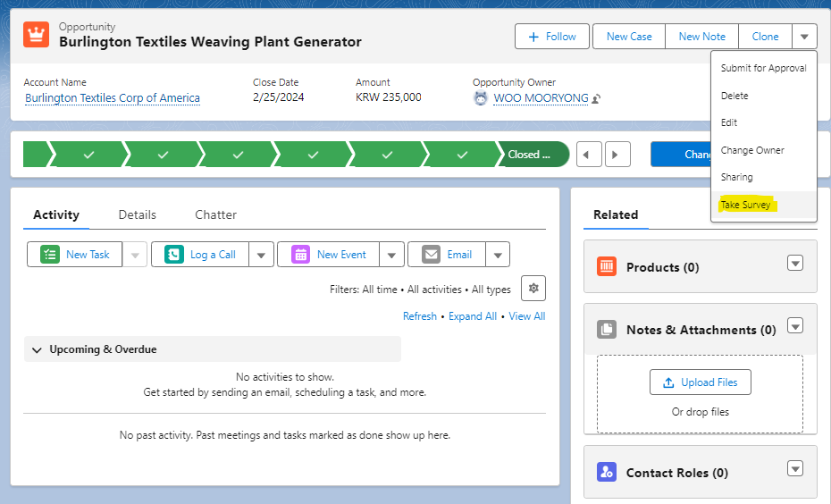831x504 pixels.
Task: Open WOO MOORYONG owner link
Action: (541, 98)
